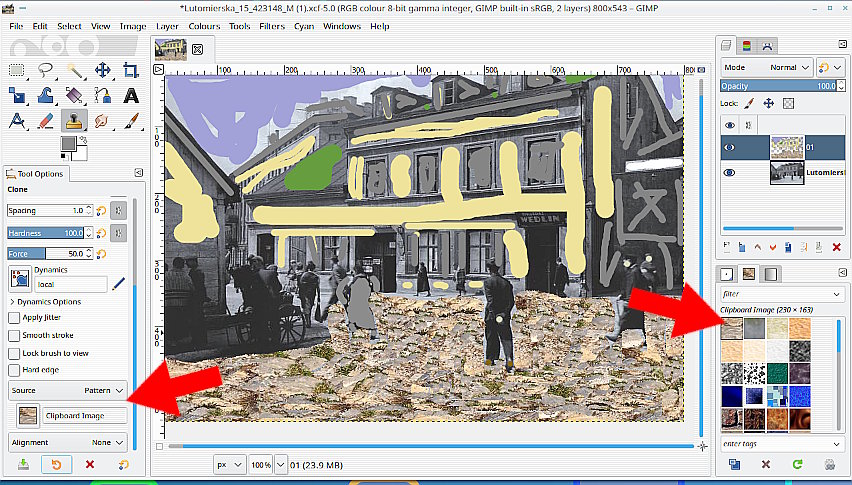Viewport: 852px width, 485px height.
Task: Enable the Apply Jitter checkbox
Action: [14, 318]
